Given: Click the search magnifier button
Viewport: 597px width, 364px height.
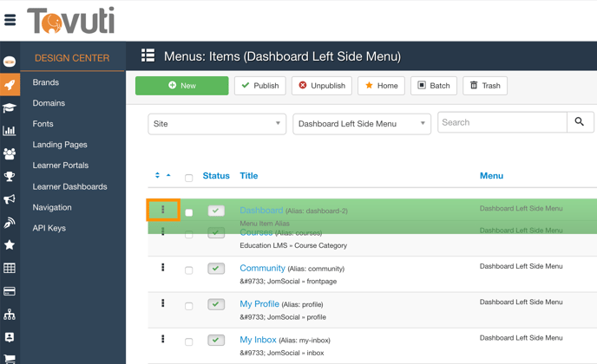Looking at the screenshot, I should pos(580,122).
